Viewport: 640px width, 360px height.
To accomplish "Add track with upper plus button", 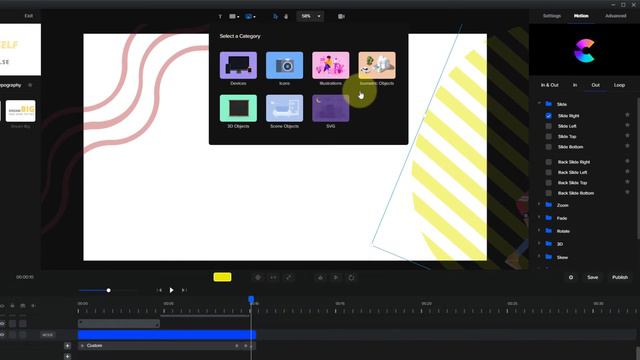I will coord(67,346).
